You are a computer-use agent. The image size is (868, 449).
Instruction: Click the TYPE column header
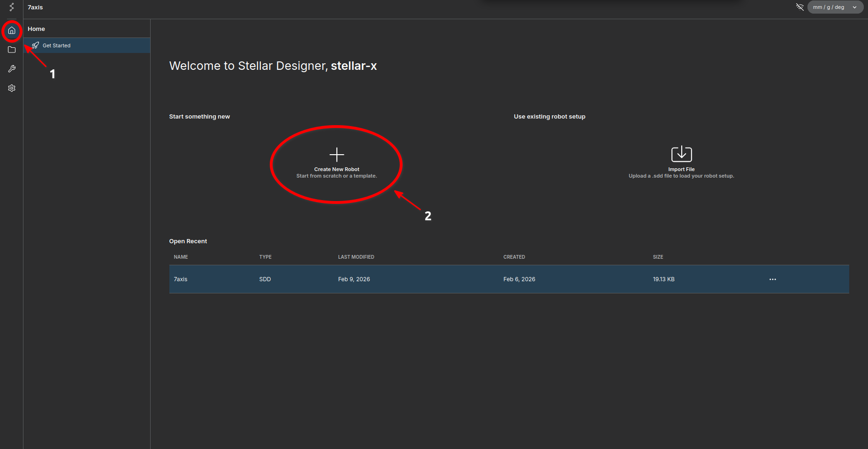[x=265, y=257]
